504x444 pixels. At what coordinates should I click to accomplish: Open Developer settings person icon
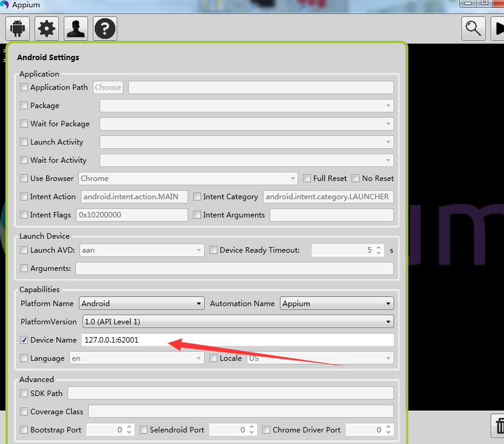pos(76,29)
